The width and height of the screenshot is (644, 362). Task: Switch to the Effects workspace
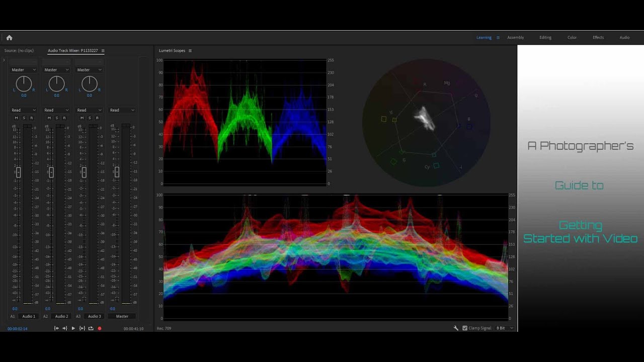coord(598,38)
